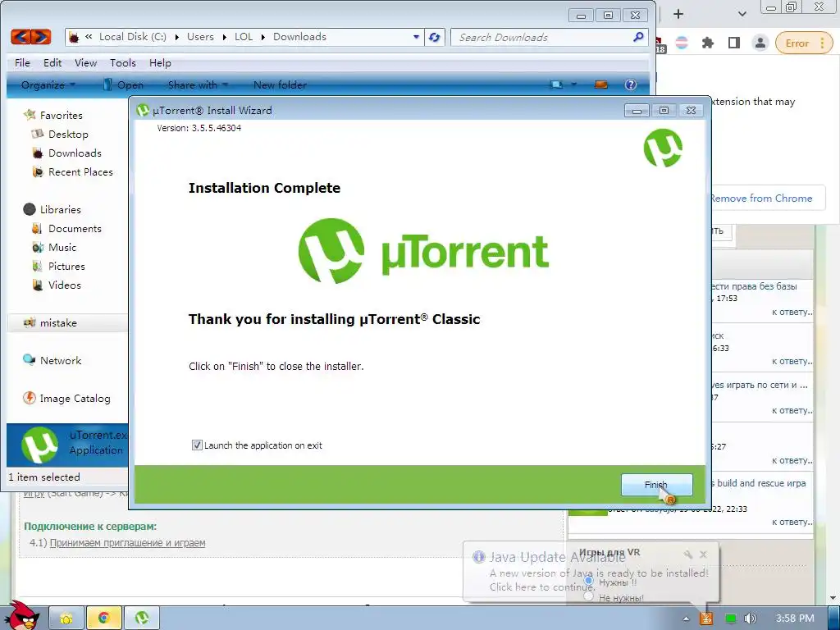Click the Angry Birds start button
The height and width of the screenshot is (630, 840).
21,616
